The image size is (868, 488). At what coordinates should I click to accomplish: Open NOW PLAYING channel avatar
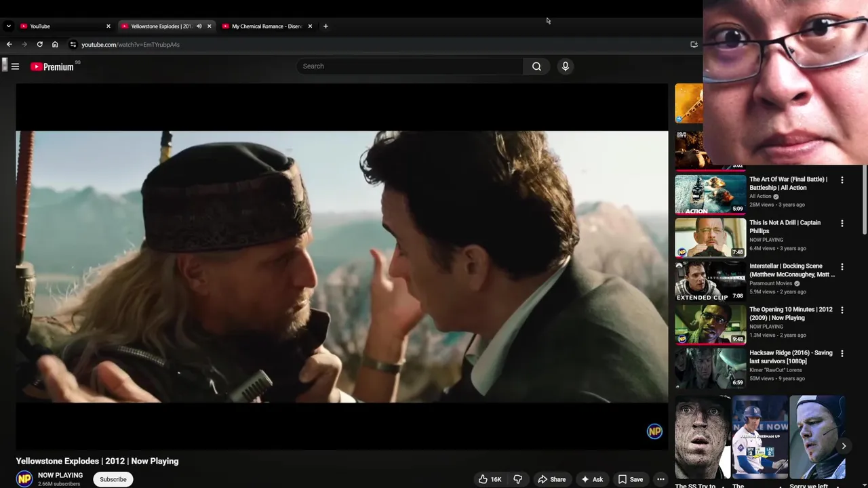(24, 479)
